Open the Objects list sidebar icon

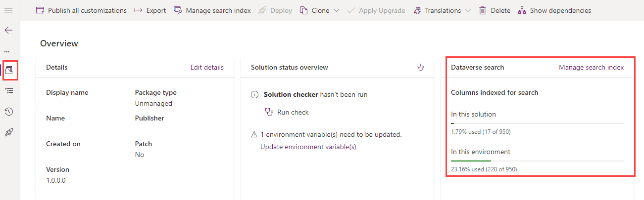point(8,91)
